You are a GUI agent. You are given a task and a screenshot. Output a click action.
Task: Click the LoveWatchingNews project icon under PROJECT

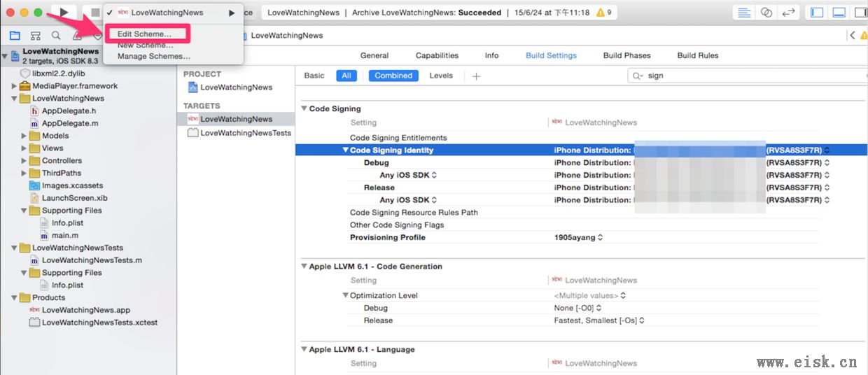tap(193, 87)
